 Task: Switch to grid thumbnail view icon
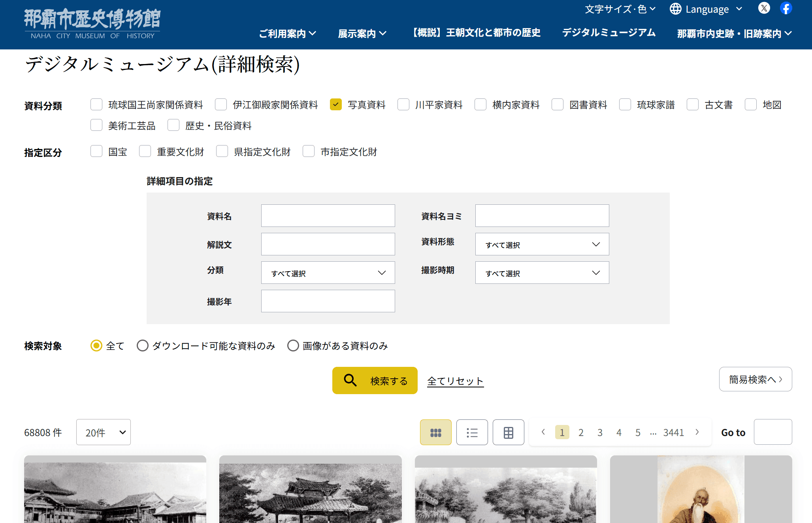click(435, 432)
